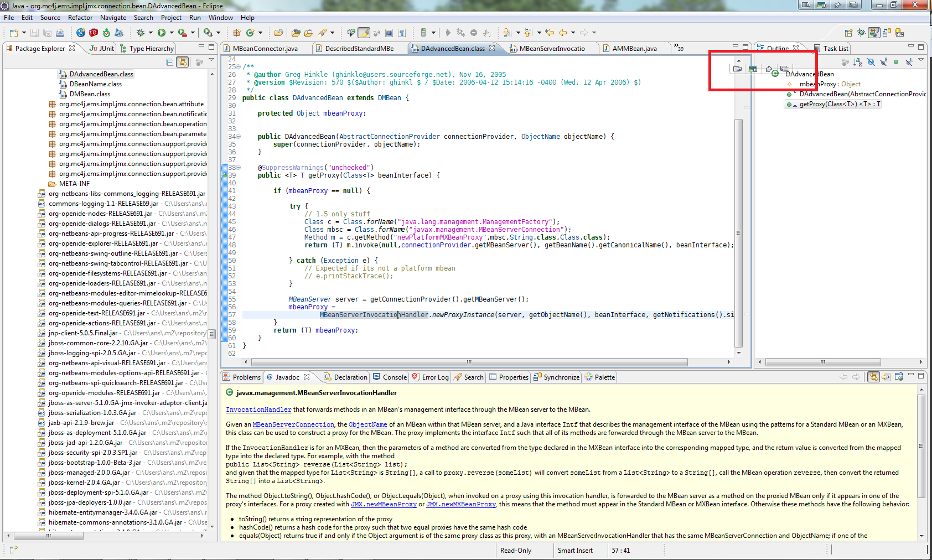Collapse all in Package Explorer

coord(170,63)
